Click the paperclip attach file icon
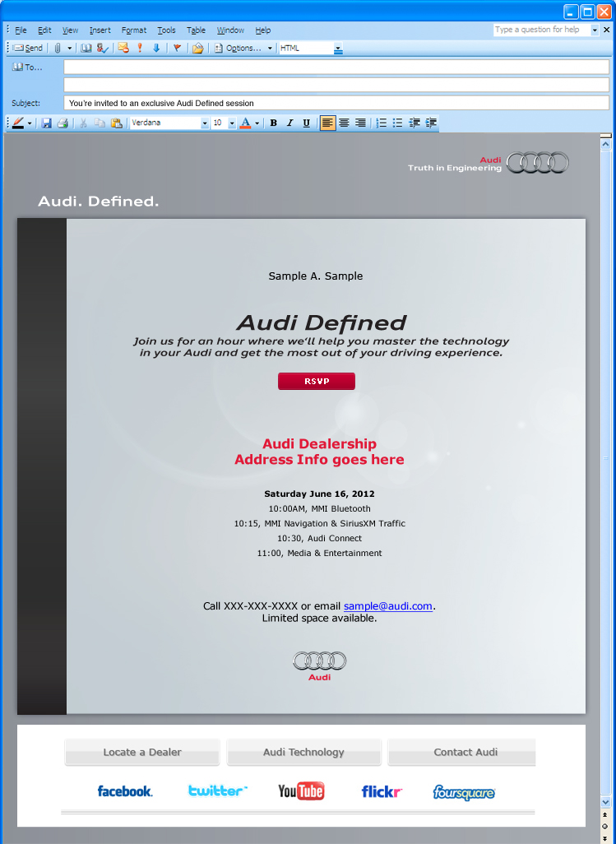The width and height of the screenshot is (616, 844). click(x=58, y=48)
